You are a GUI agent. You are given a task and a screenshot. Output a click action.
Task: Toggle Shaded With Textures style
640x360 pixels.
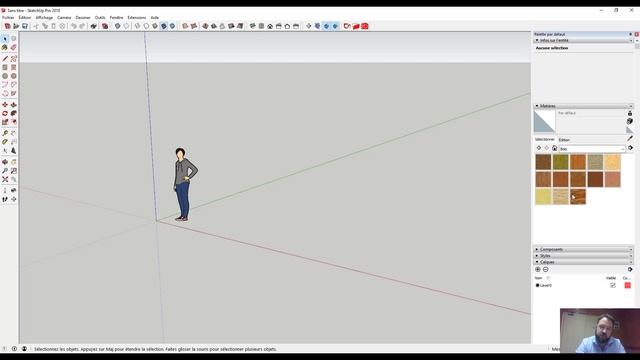(164, 26)
